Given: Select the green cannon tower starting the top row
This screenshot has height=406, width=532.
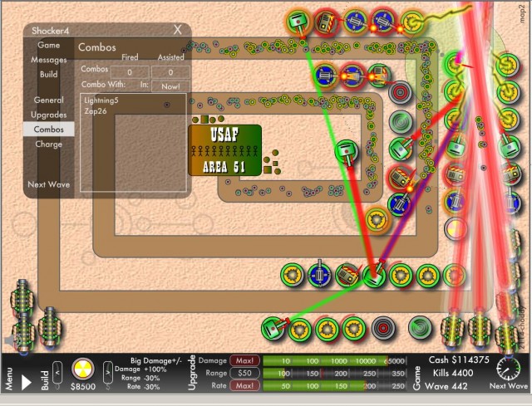Looking at the screenshot, I should (x=298, y=22).
